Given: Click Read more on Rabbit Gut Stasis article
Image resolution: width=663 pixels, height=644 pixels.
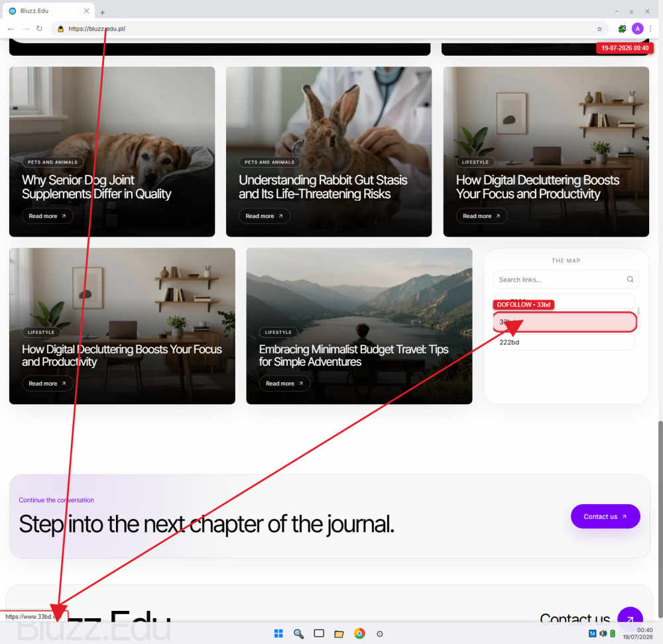Looking at the screenshot, I should pos(264,216).
